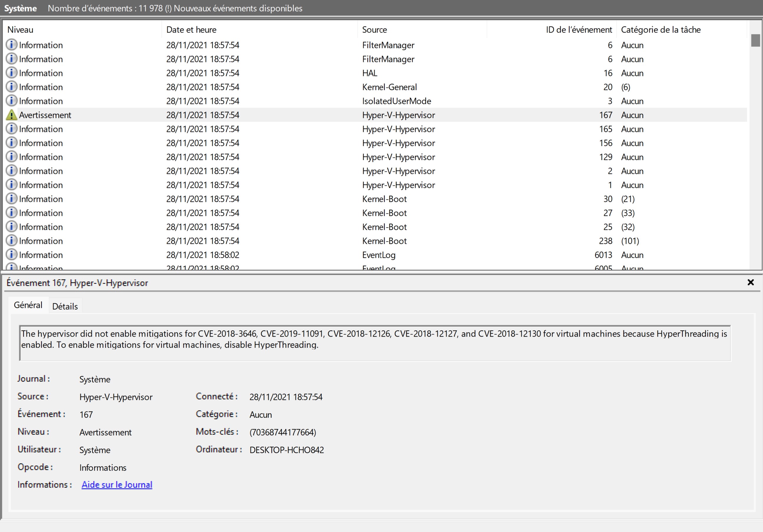Click info icon of Kernel-General event row
The width and height of the screenshot is (763, 532).
point(11,87)
